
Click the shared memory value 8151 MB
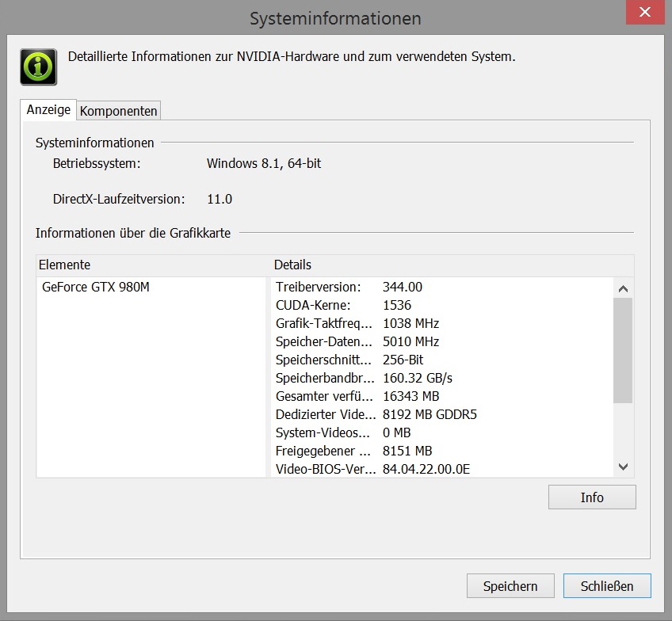point(407,451)
